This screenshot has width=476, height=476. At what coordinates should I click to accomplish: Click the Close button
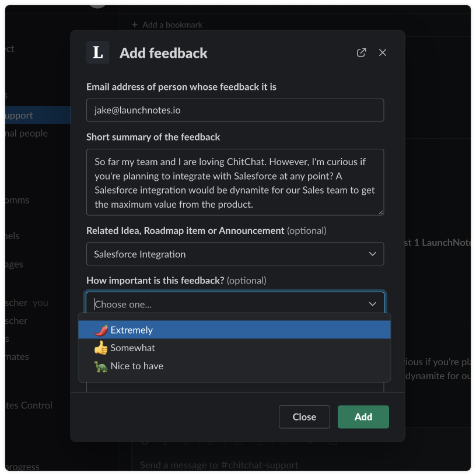coord(304,417)
